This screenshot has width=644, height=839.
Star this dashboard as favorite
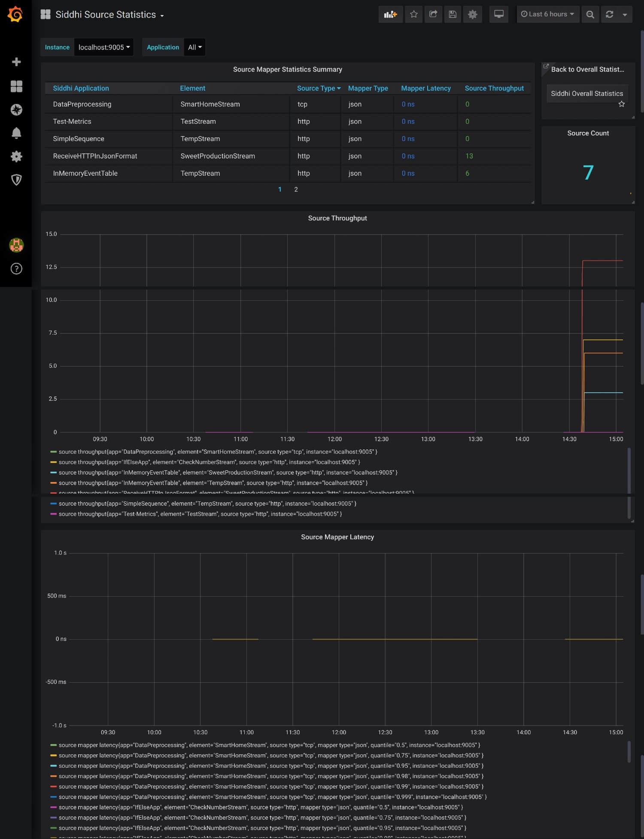pyautogui.click(x=413, y=14)
